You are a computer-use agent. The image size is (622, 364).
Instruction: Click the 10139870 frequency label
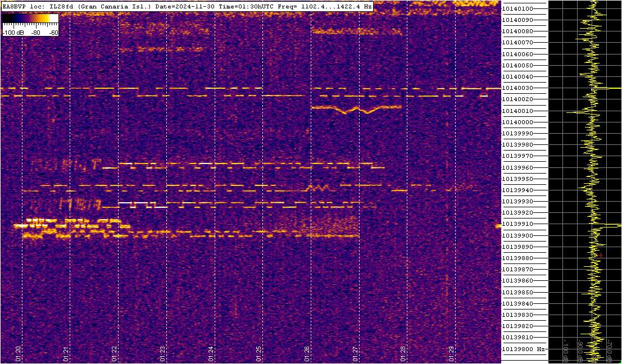tap(517, 269)
